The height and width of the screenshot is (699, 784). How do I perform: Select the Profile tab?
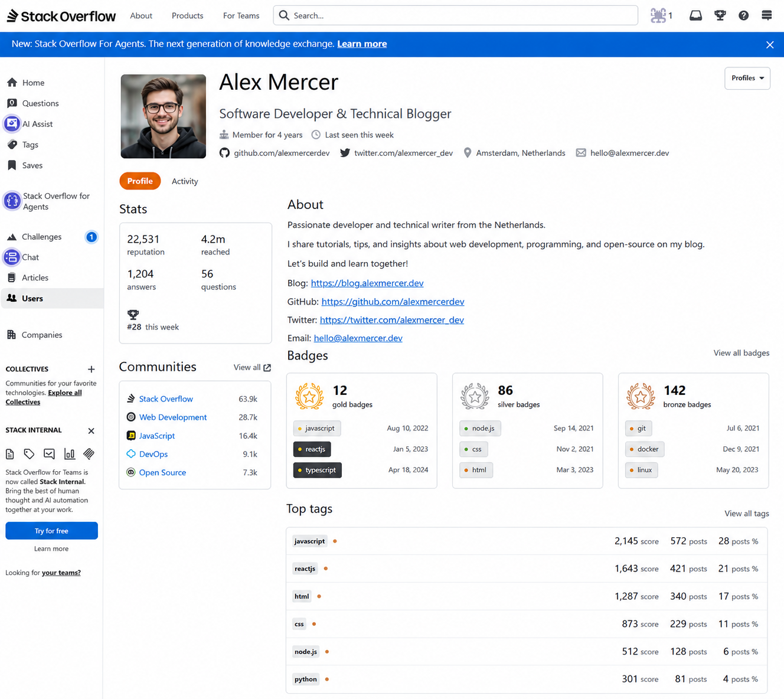[x=140, y=181]
